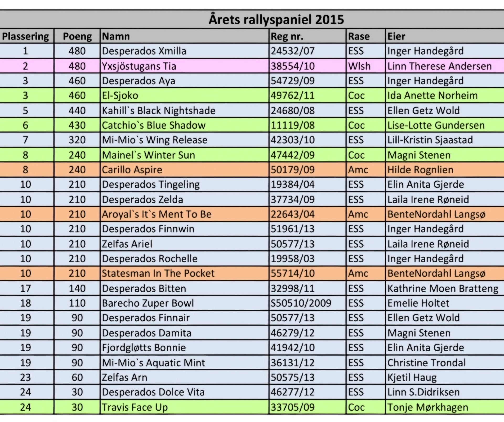Select owner Kathrine Moen Bratteng cell
This screenshot has width=504, height=422.
444,288
